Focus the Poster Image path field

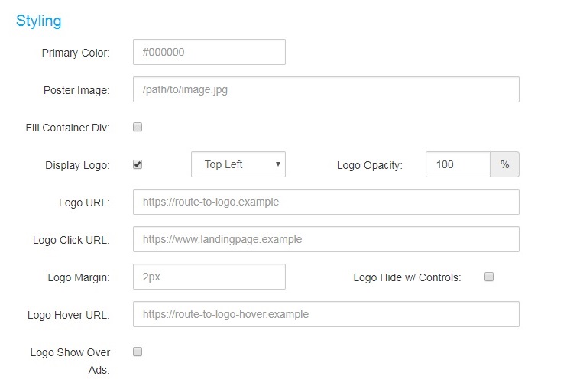[x=326, y=89]
